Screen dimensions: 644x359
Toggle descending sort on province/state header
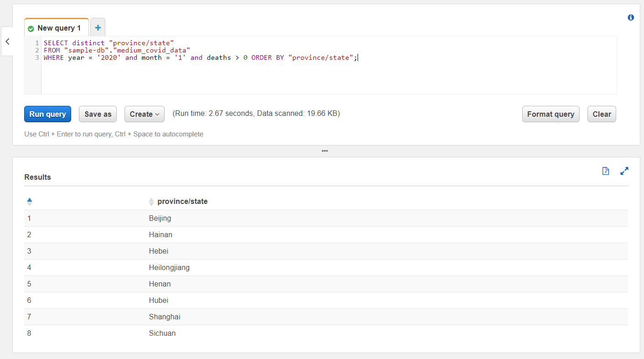point(182,201)
